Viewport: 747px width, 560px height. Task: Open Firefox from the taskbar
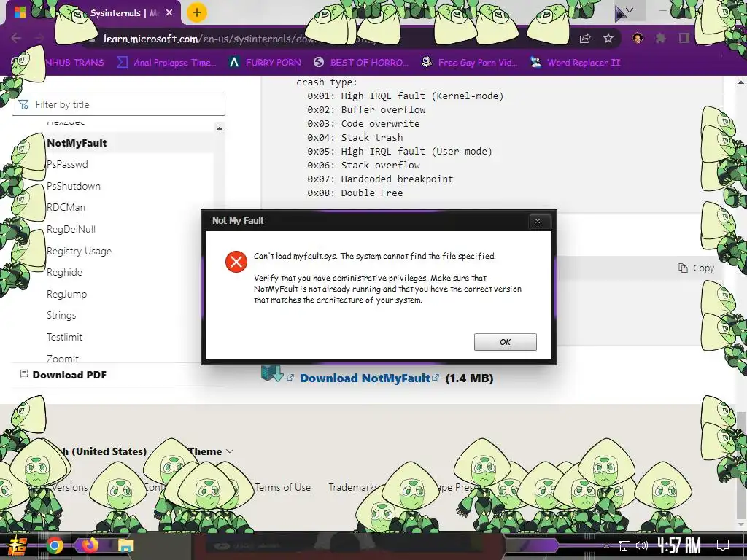90,545
